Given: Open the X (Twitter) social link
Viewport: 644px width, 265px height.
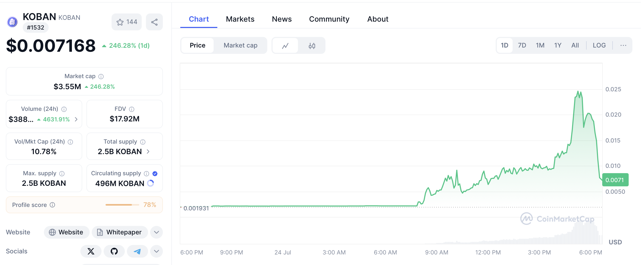Looking at the screenshot, I should coord(91,251).
